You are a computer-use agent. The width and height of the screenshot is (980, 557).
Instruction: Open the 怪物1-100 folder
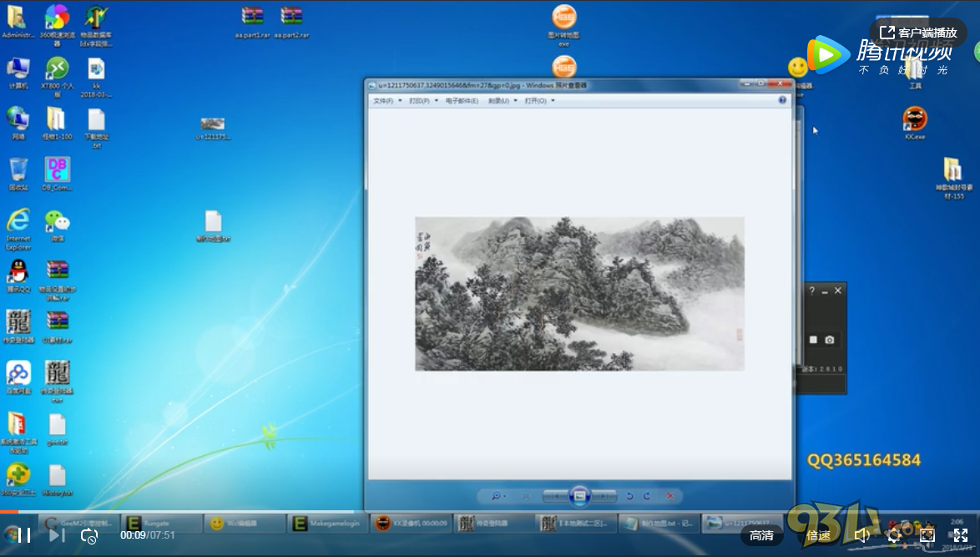pos(57,123)
